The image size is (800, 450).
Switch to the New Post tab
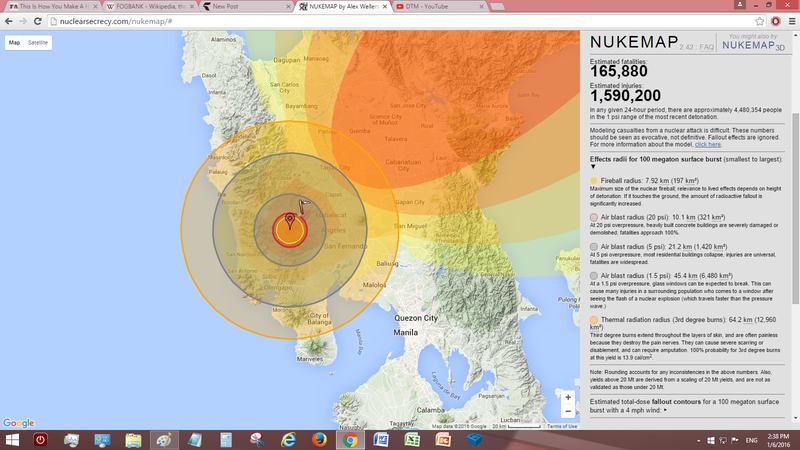[246, 7]
